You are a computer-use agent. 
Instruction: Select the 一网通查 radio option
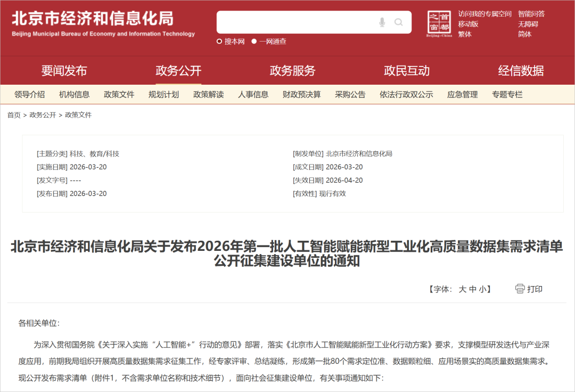tap(254, 42)
